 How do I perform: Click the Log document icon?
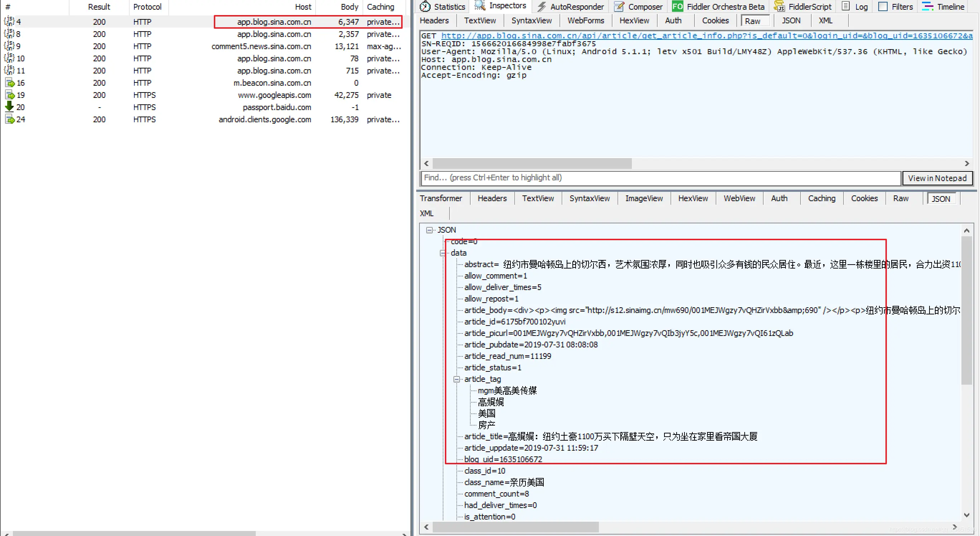click(845, 6)
